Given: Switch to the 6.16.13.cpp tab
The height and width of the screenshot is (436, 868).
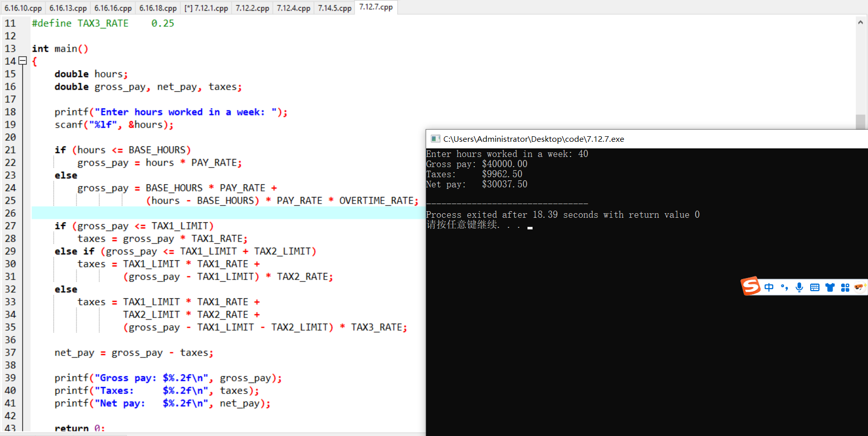Looking at the screenshot, I should click(68, 8).
